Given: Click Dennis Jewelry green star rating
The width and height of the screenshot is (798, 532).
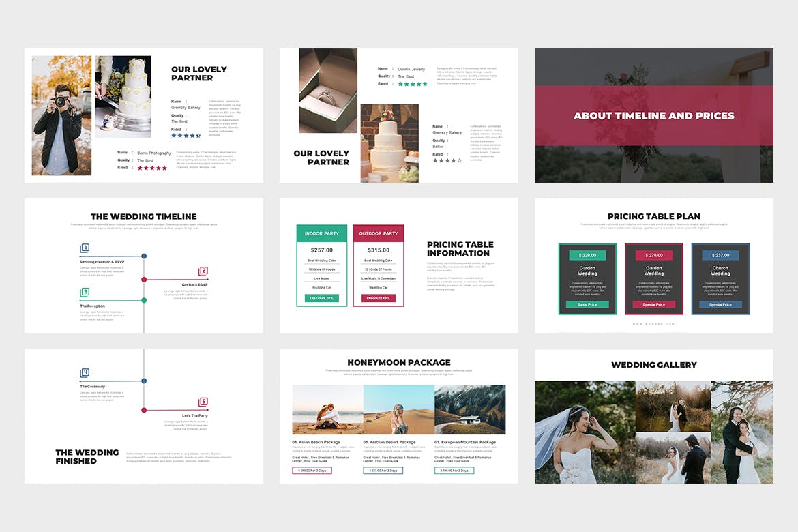Looking at the screenshot, I should (x=413, y=84).
